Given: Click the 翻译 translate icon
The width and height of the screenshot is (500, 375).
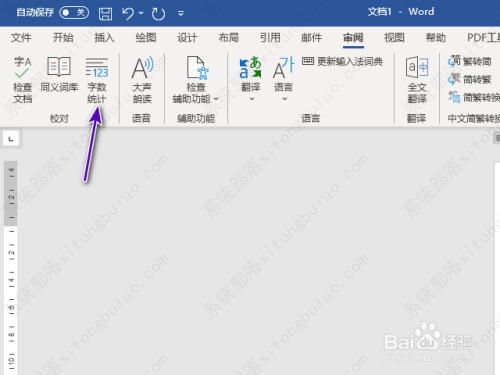Looking at the screenshot, I should [x=250, y=68].
